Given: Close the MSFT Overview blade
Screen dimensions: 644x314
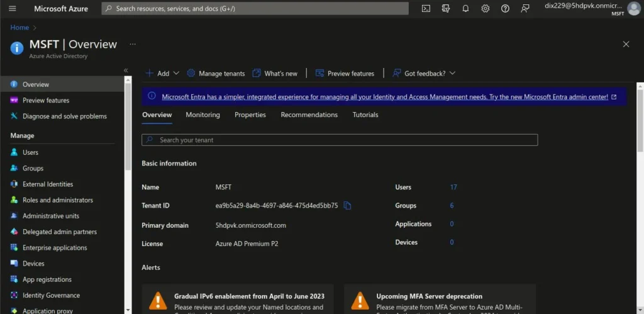Looking at the screenshot, I should point(626,44).
